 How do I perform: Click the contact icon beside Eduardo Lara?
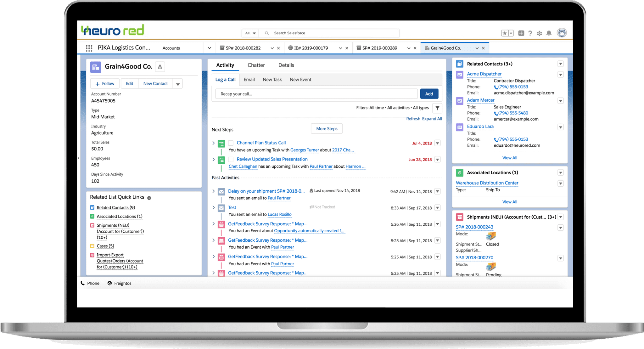click(x=460, y=127)
